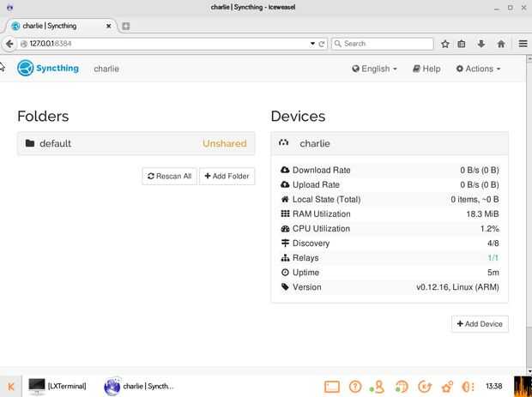
Task: Switch to LXTerminal in the taskbar
Action: pos(57,386)
